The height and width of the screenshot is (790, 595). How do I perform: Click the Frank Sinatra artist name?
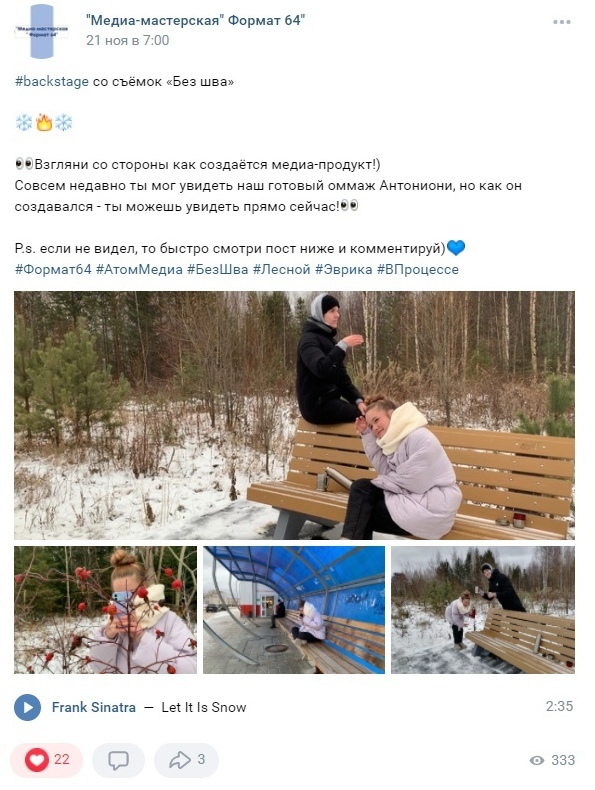pyautogui.click(x=94, y=707)
